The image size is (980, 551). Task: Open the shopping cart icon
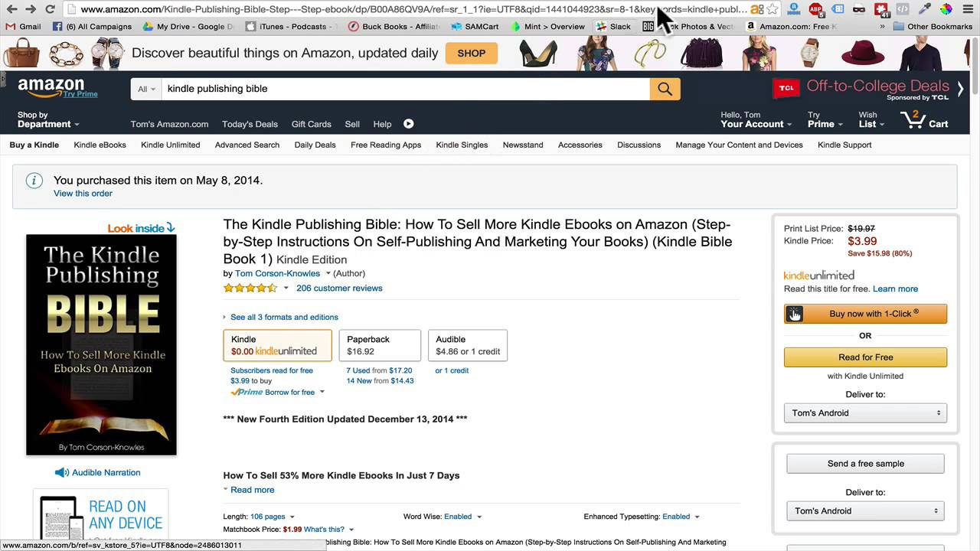coord(913,119)
